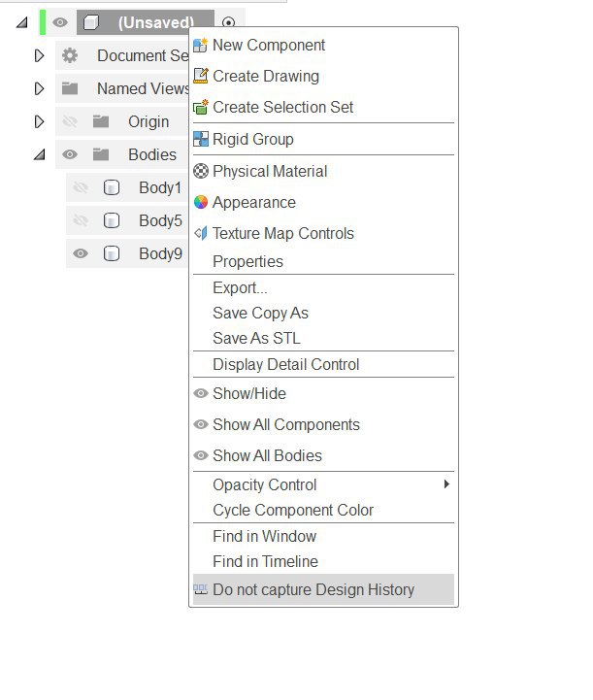Click the Show/Hide eye icon in menu
The height and width of the screenshot is (700, 593).
tap(200, 393)
